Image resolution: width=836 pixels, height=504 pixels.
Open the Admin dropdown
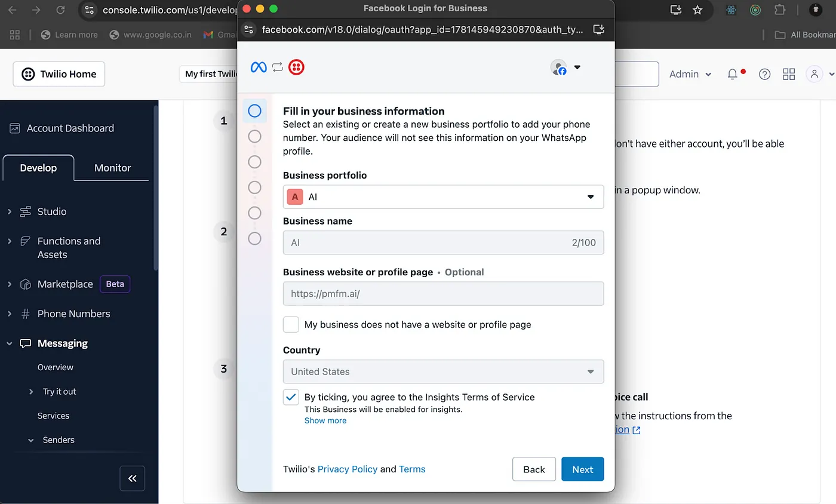(690, 74)
